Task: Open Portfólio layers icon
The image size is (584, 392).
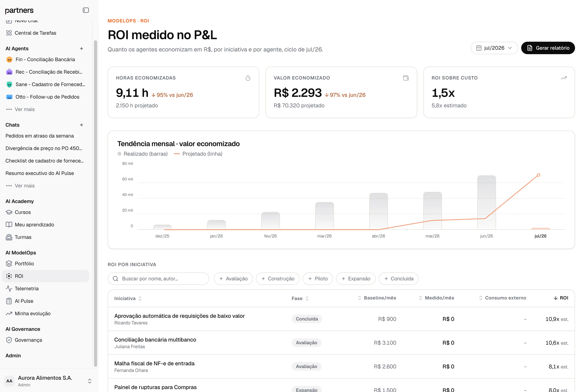Action: coord(9,264)
